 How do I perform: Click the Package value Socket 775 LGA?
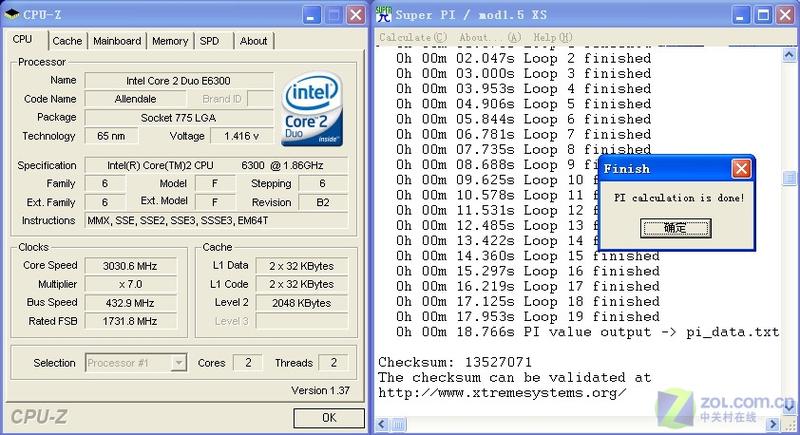179,118
